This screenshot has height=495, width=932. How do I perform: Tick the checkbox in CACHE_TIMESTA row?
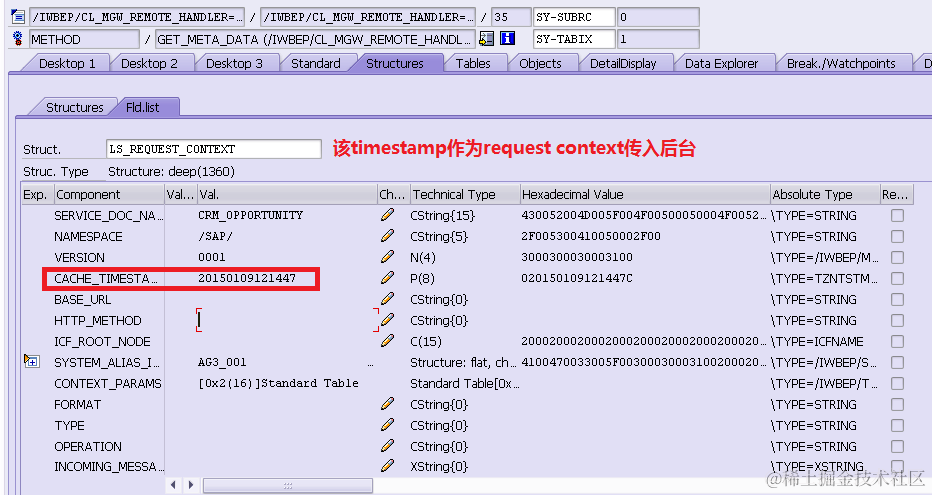[x=897, y=278]
